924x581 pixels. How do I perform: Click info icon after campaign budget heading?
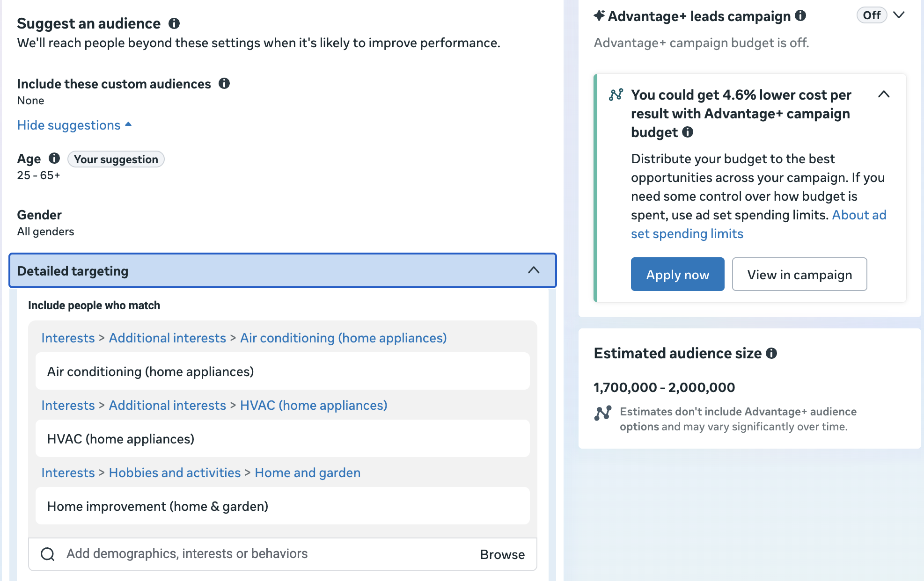click(688, 132)
